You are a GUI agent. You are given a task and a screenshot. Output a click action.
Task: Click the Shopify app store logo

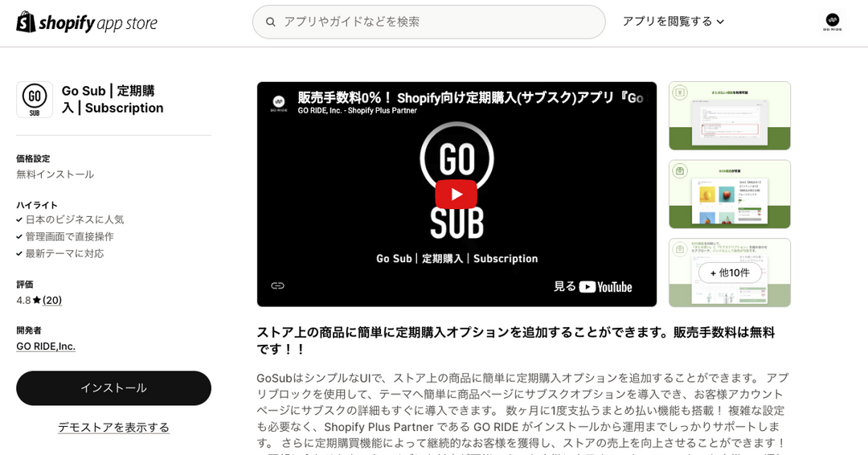87,23
